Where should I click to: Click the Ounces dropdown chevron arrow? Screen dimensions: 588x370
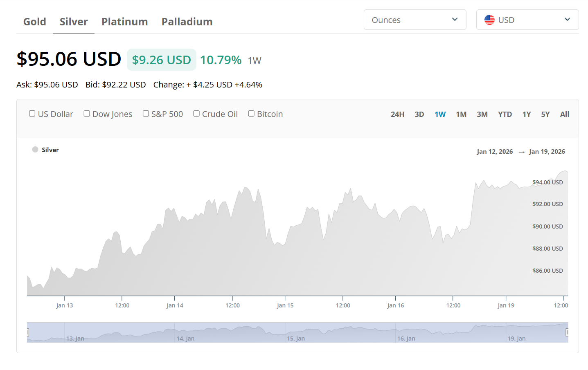click(455, 20)
